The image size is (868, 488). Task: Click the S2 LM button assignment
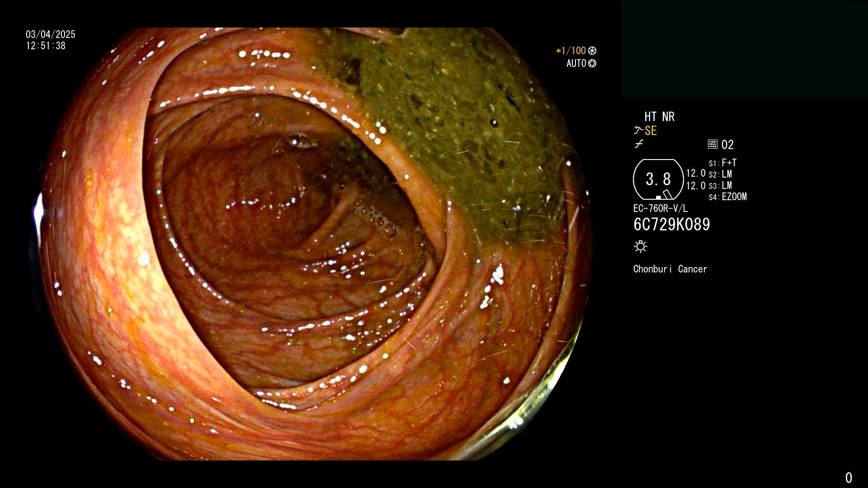click(x=721, y=174)
